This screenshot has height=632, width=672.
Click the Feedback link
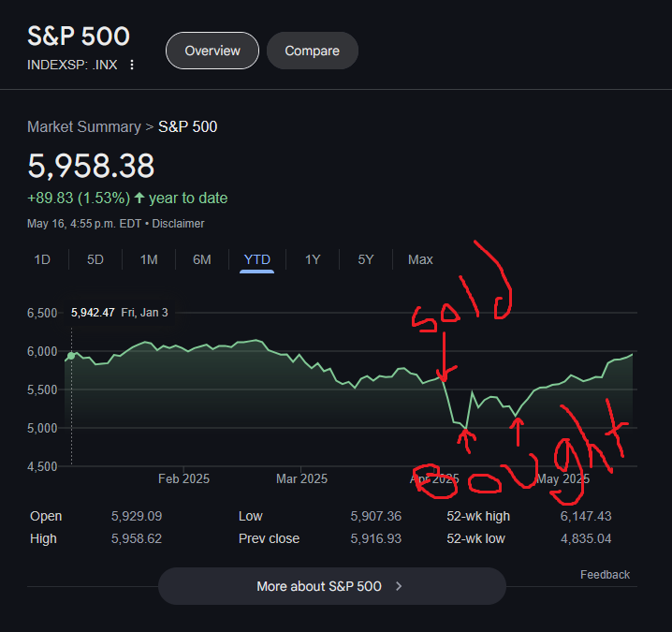[605, 575]
